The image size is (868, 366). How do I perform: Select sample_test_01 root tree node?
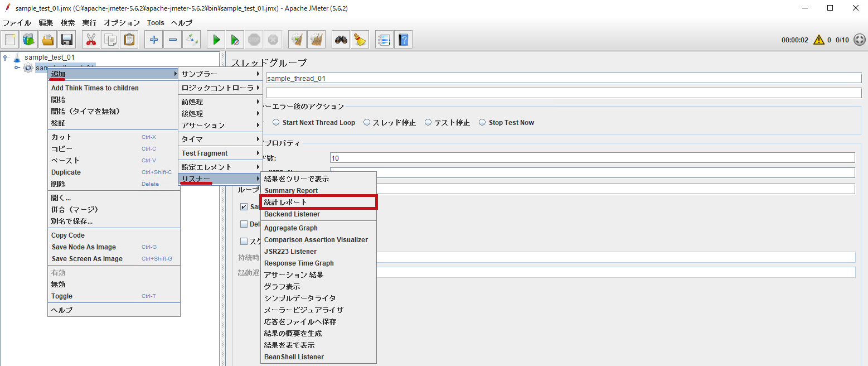pos(49,57)
